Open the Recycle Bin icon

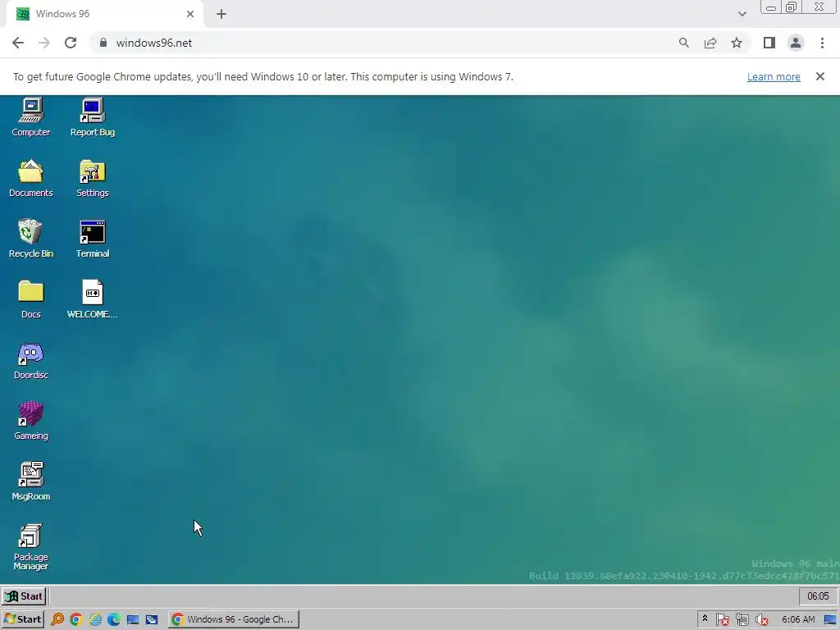[x=30, y=239]
